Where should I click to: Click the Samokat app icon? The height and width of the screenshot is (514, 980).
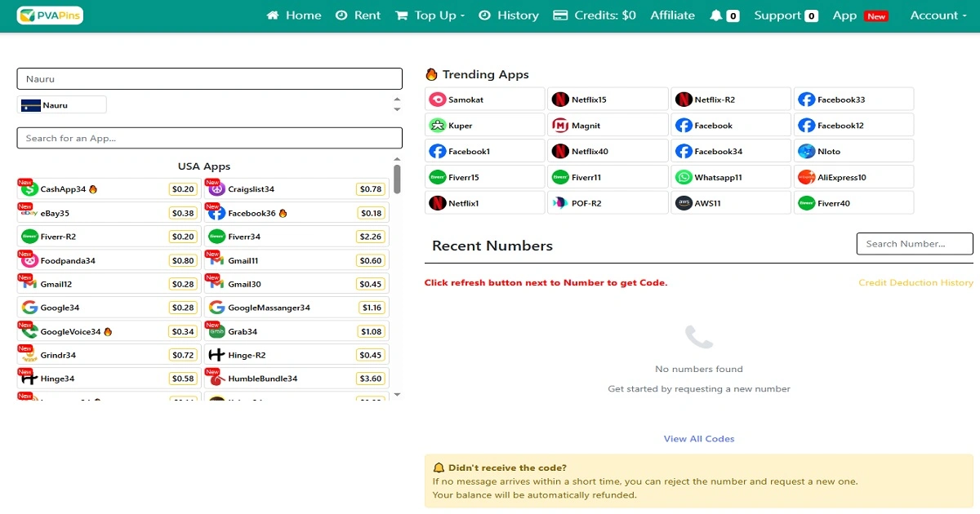(438, 100)
